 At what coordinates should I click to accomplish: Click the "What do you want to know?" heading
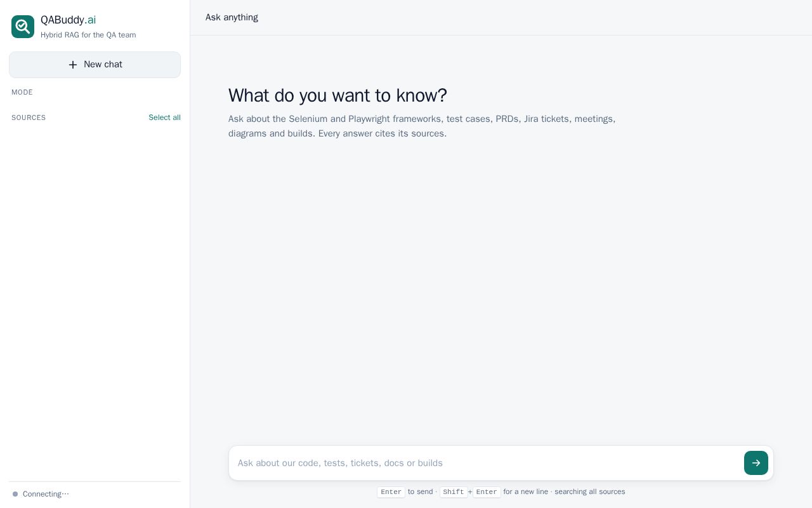click(337, 95)
